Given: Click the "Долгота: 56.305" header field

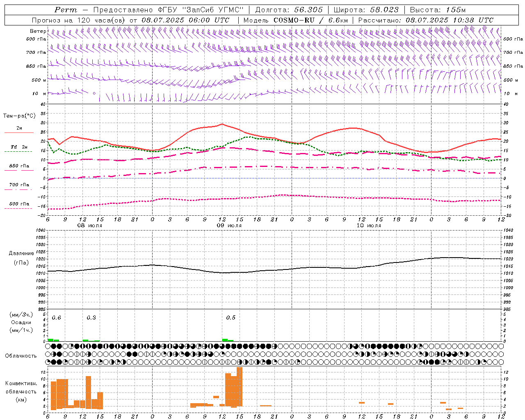Looking at the screenshot, I should (289, 10).
